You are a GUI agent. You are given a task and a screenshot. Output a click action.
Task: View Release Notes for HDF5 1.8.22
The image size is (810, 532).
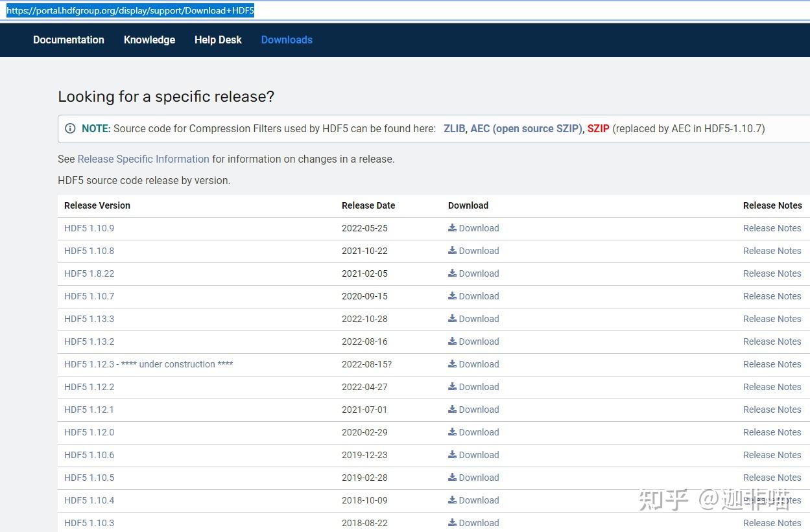coord(772,273)
